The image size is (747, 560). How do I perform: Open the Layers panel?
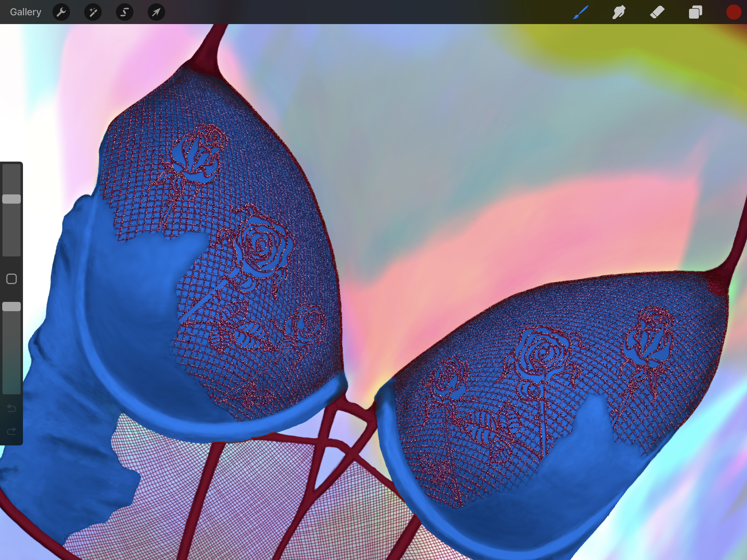[x=695, y=13]
